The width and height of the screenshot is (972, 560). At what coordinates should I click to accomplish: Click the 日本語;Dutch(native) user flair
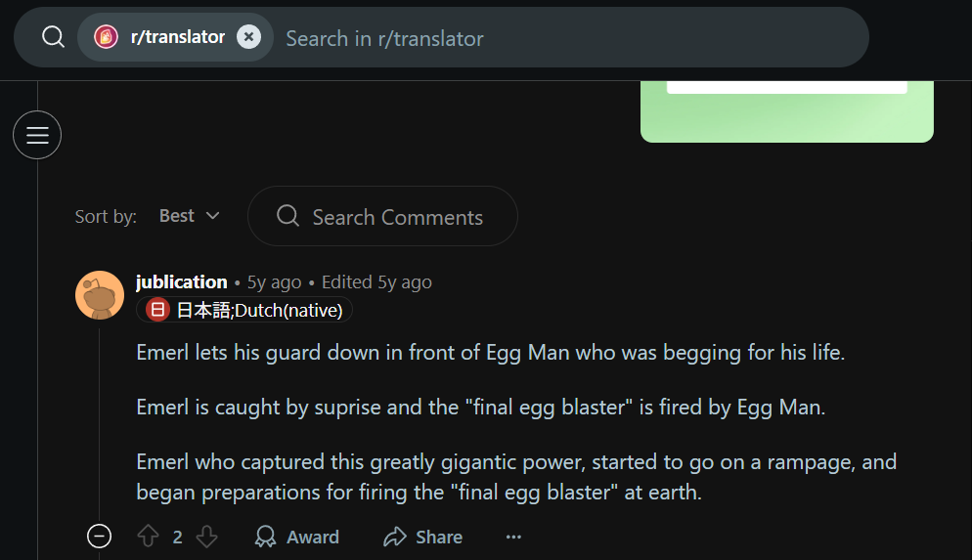pos(244,310)
